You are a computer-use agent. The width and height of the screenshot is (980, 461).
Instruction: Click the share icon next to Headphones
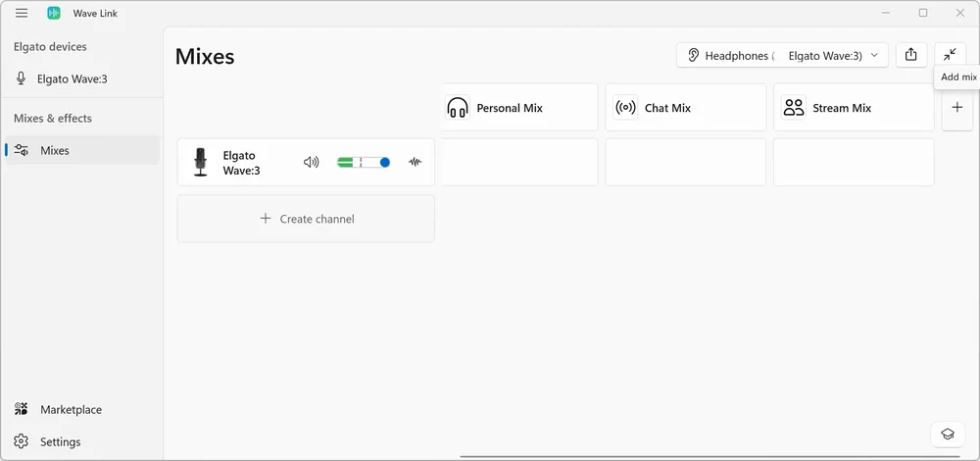[911, 55]
